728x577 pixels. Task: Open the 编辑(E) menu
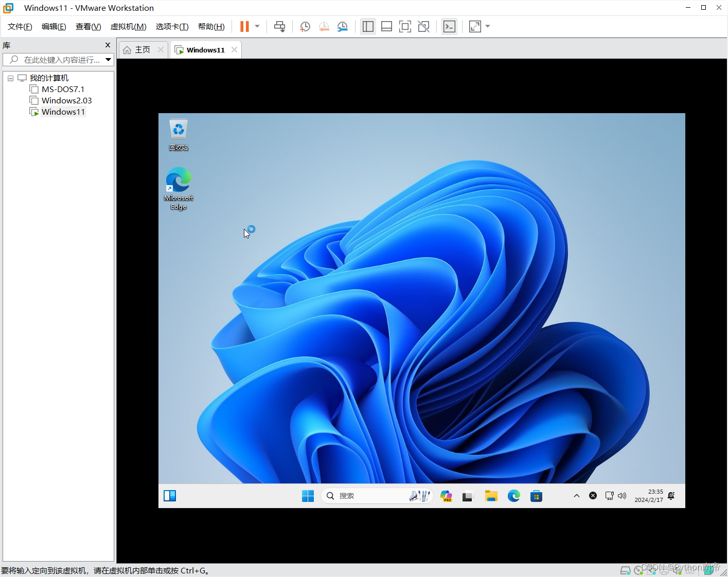coord(54,27)
